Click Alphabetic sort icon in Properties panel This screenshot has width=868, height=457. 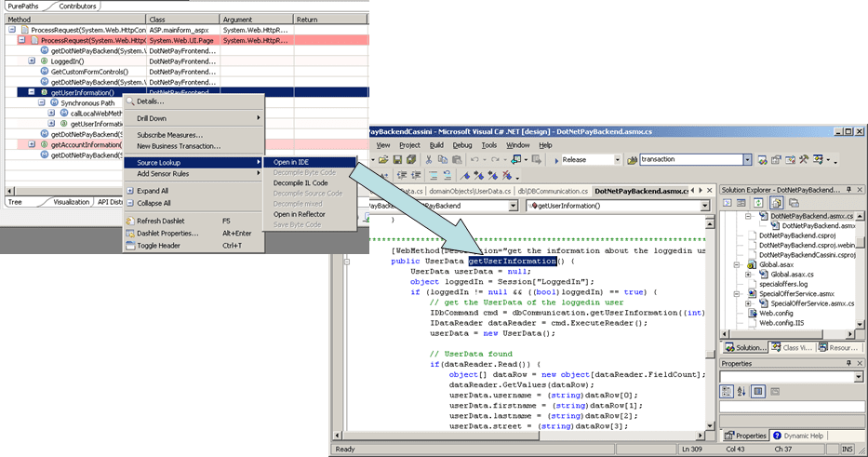741,392
